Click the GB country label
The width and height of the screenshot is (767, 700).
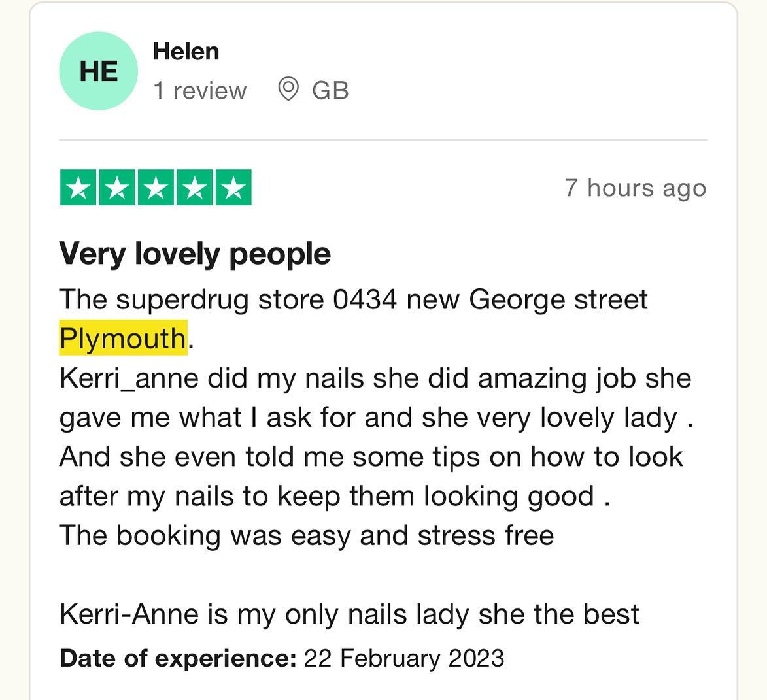coord(330,91)
